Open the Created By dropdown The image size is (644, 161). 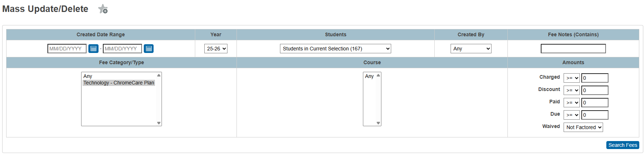click(471, 49)
